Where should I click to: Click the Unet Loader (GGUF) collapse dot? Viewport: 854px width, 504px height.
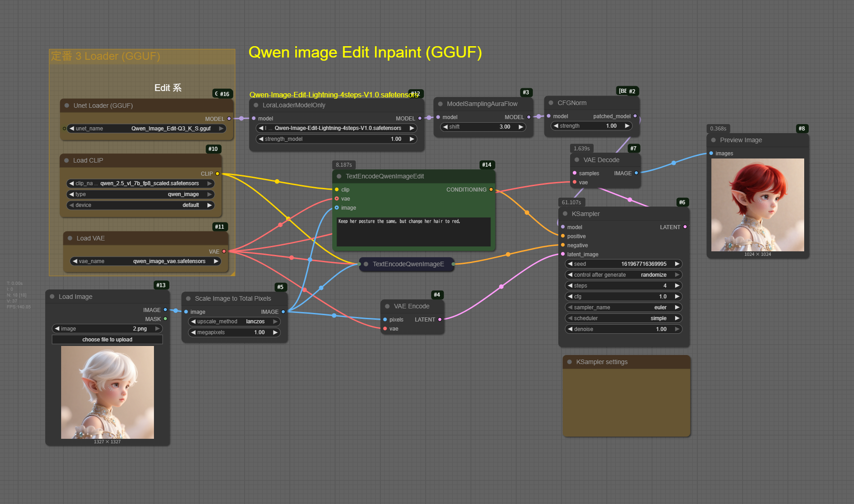pos(67,106)
